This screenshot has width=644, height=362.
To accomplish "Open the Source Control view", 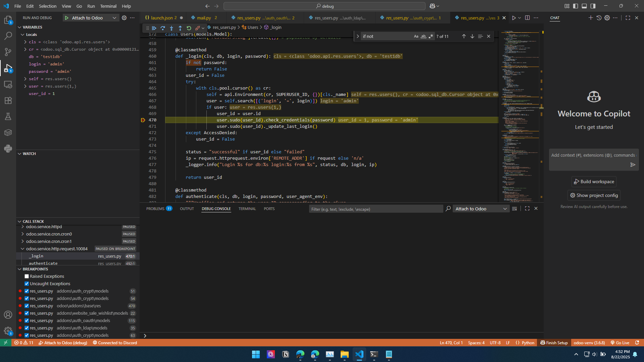I will click(x=8, y=52).
